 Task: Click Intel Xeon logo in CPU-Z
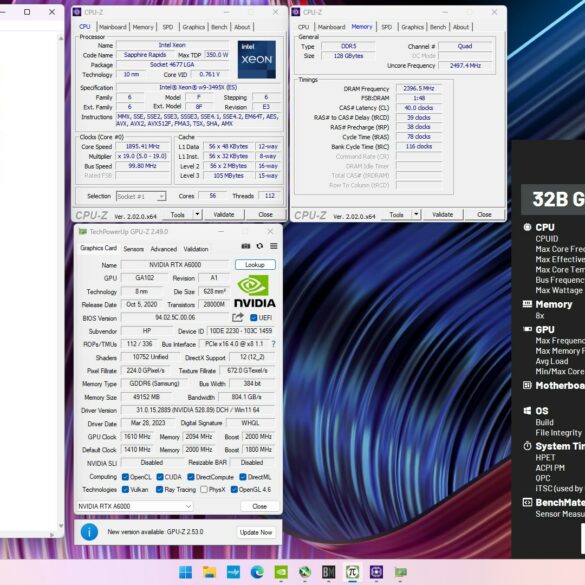(257, 59)
